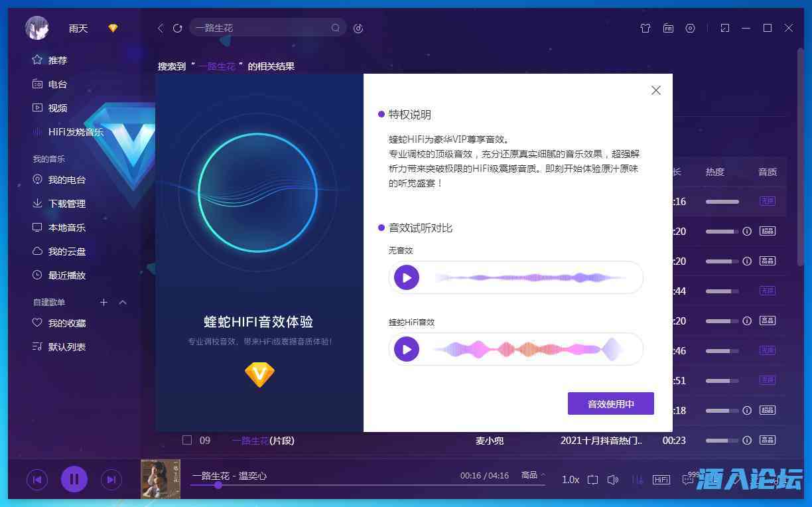Click the 无损 badge in :51 row
This screenshot has width=812, height=507.
point(768,380)
